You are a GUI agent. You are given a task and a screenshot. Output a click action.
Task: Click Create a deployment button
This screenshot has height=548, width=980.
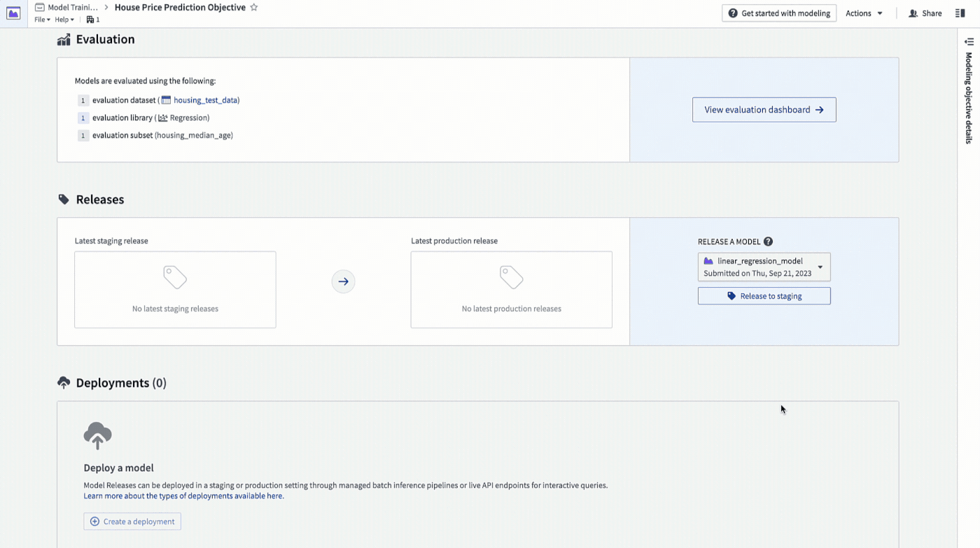coord(132,521)
